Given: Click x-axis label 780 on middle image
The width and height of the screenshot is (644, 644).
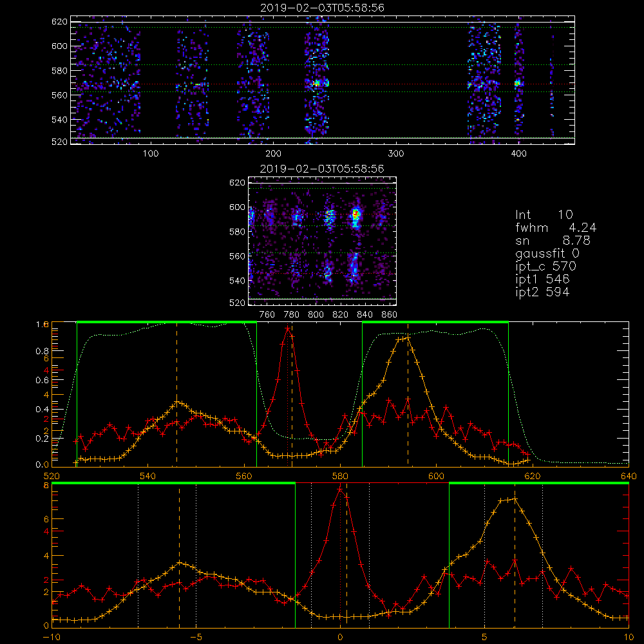Looking at the screenshot, I should coord(292,315).
